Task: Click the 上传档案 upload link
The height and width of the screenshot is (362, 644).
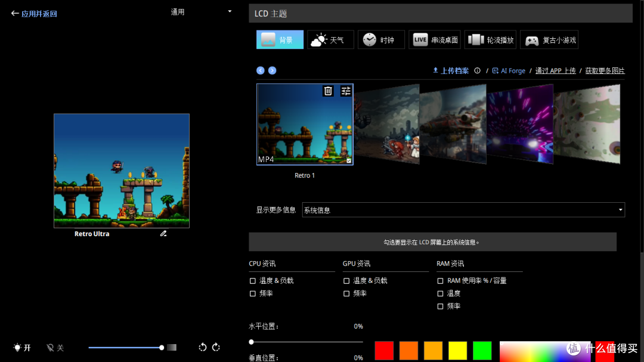Action: point(451,71)
